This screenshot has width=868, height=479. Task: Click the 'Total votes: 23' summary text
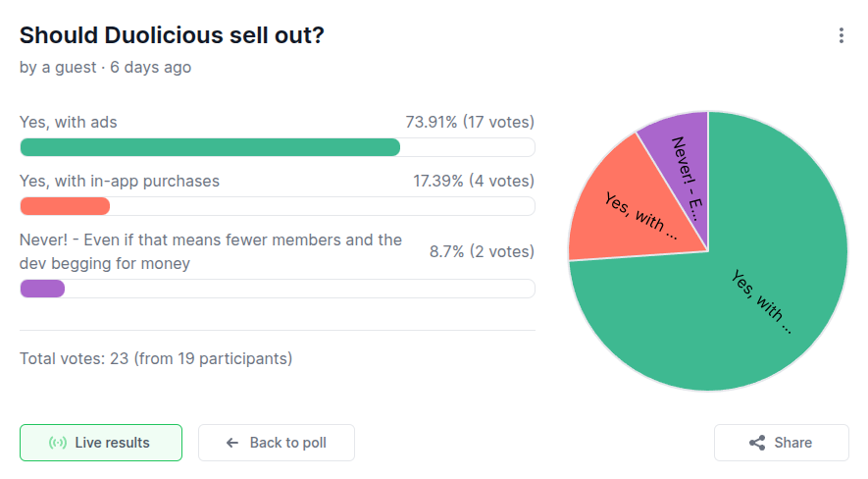tap(156, 358)
